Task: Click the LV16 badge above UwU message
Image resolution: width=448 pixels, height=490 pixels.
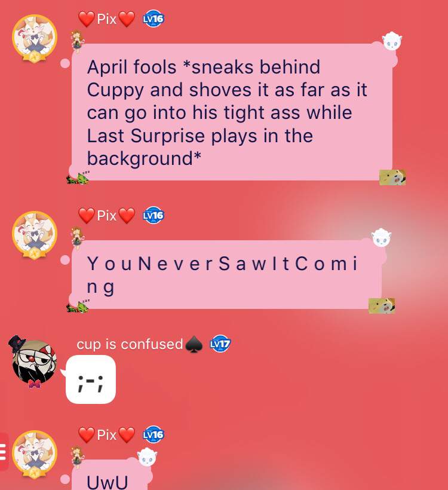Action: [x=153, y=434]
